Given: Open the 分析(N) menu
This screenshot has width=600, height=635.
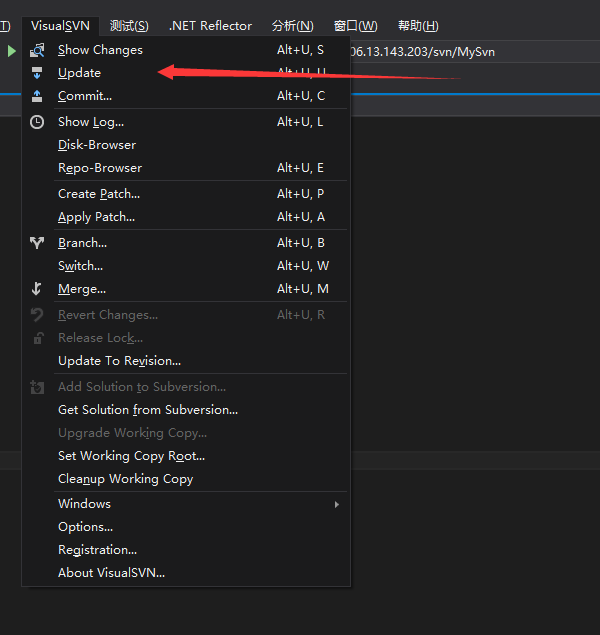Looking at the screenshot, I should pyautogui.click(x=293, y=26).
